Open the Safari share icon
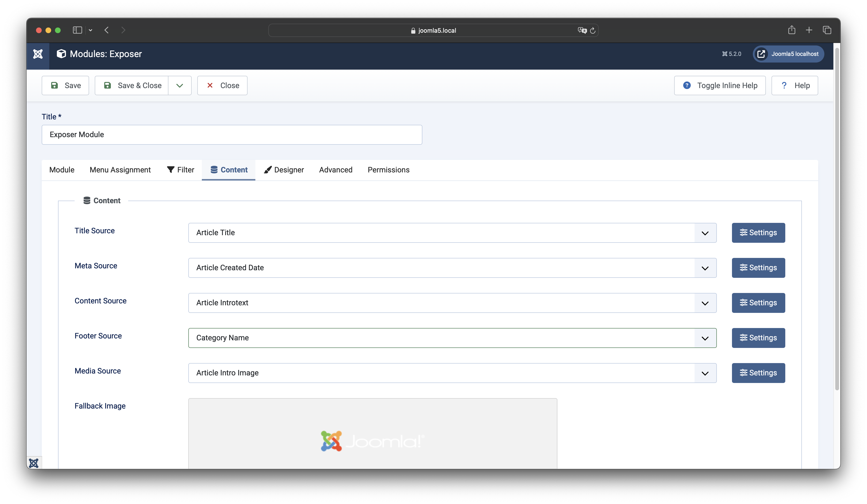Image resolution: width=867 pixels, height=504 pixels. [x=792, y=30]
